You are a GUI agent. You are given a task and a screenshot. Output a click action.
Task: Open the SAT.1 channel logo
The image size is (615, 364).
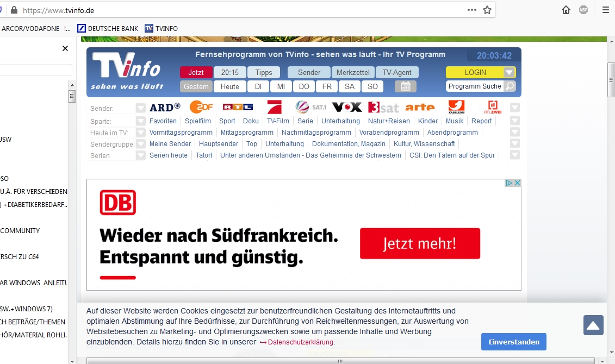pyautogui.click(x=311, y=106)
